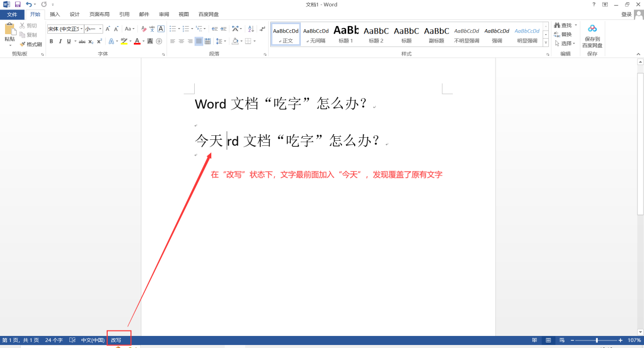Image resolution: width=644 pixels, height=348 pixels.
Task: Toggle justified alignment button
Action: click(x=199, y=41)
